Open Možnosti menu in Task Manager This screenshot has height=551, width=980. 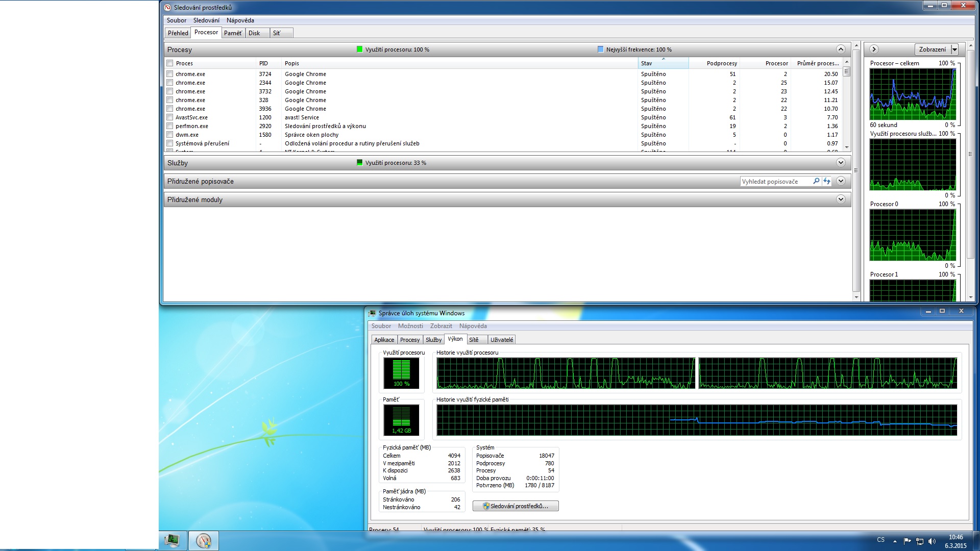point(410,326)
